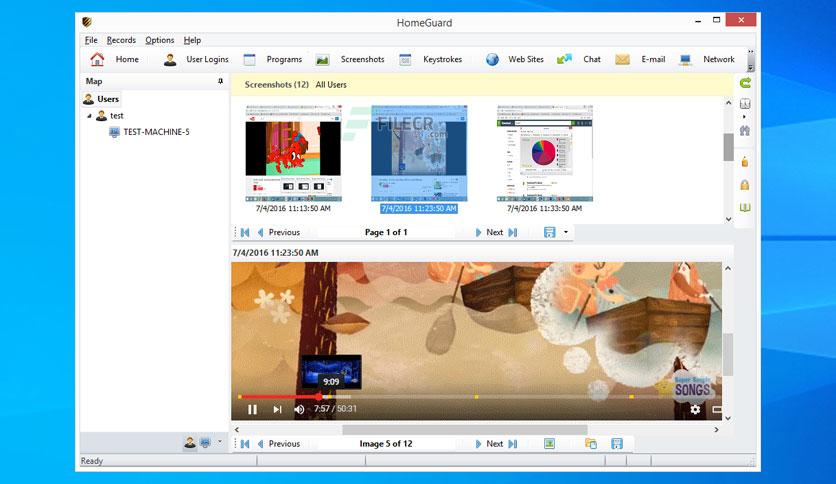Viewport: 836px width, 484px height.
Task: Click small expand arrow below clock icon
Action: click(x=744, y=116)
